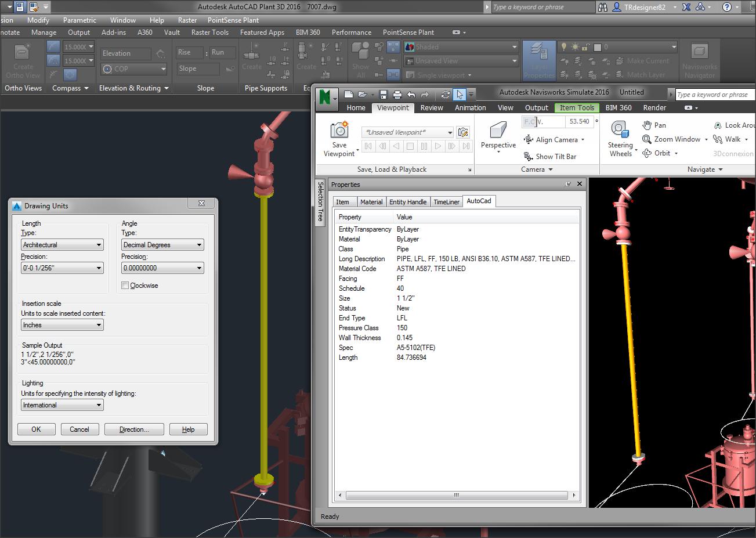Switch to the TimeLiner tab in Properties
This screenshot has height=538, width=756.
[446, 202]
